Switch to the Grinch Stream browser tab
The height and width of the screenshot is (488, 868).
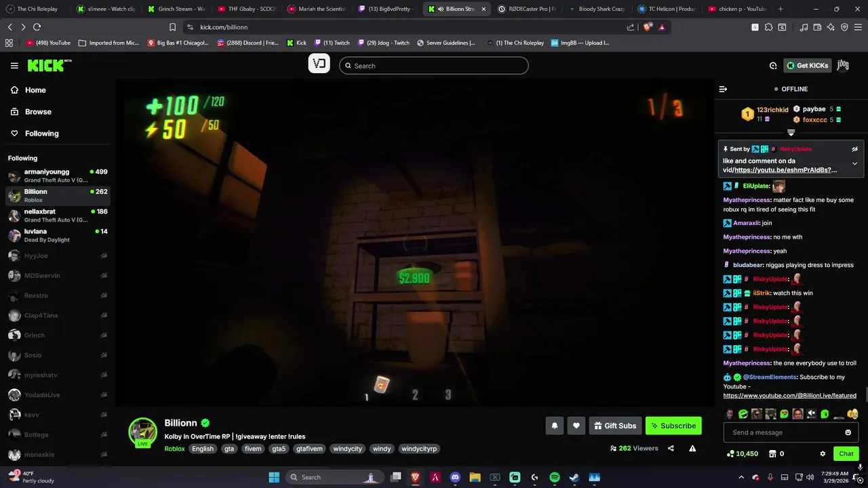tap(176, 9)
